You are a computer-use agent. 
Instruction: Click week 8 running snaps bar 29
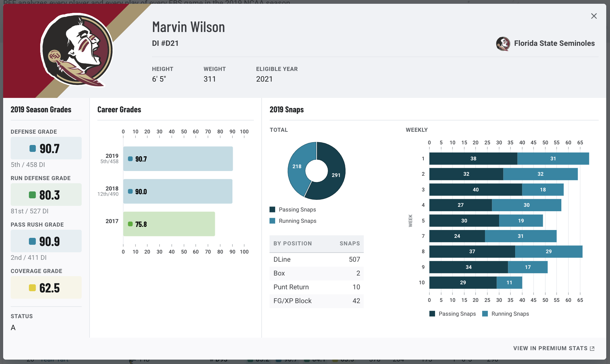pyautogui.click(x=549, y=252)
